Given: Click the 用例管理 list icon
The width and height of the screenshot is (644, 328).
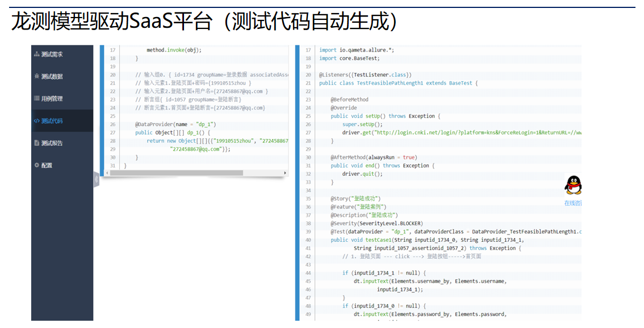Looking at the screenshot, I should (36, 99).
